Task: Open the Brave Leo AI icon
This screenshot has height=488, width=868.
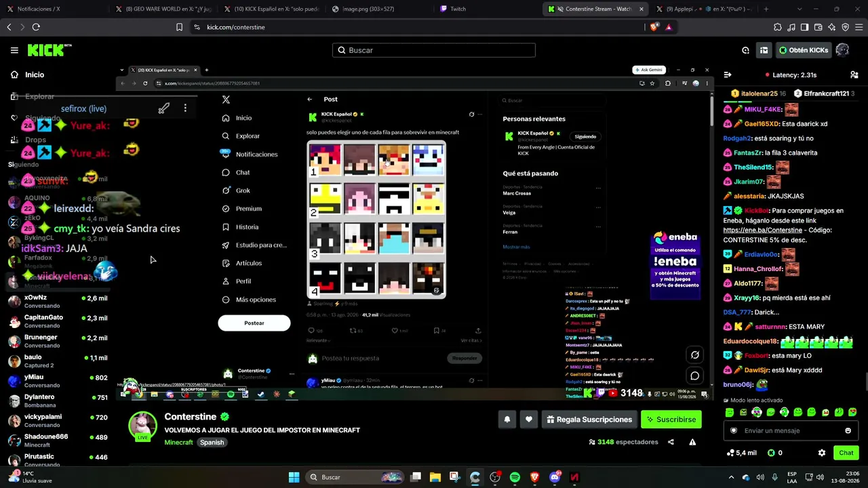Action: point(831,27)
